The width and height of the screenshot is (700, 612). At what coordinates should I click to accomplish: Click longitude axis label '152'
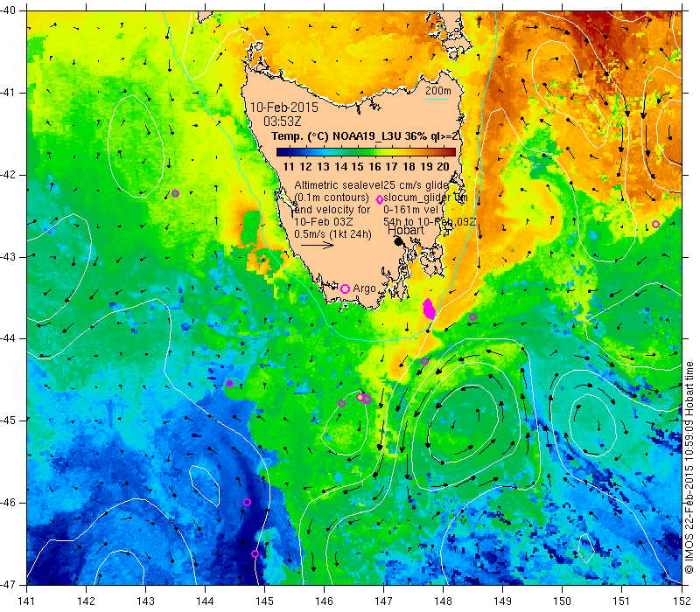682,601
